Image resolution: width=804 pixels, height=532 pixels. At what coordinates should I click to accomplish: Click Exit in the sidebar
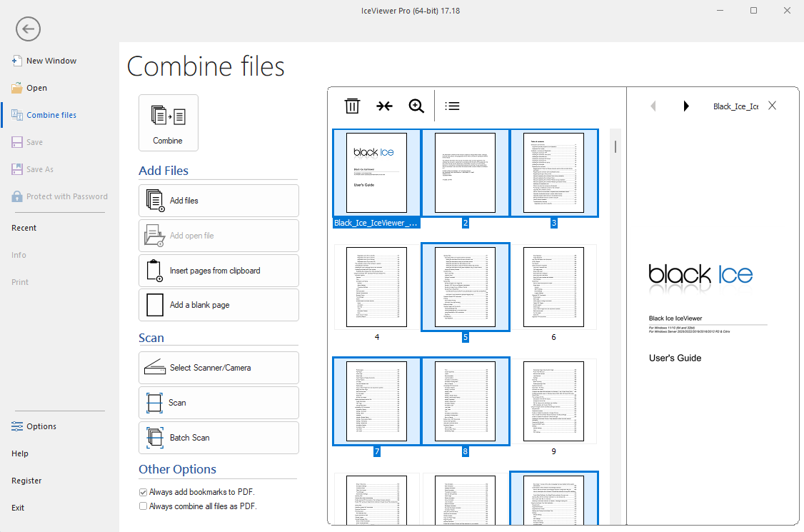click(x=18, y=508)
